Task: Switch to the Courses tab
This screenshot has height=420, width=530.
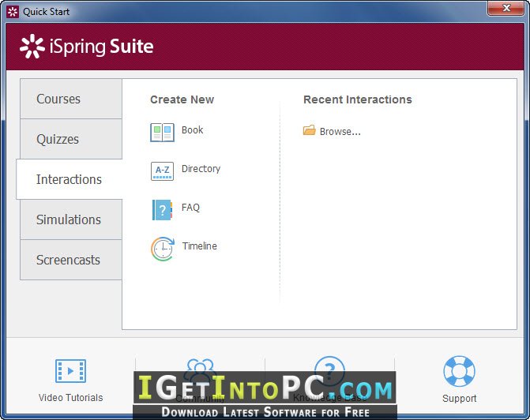Action: coord(71,99)
